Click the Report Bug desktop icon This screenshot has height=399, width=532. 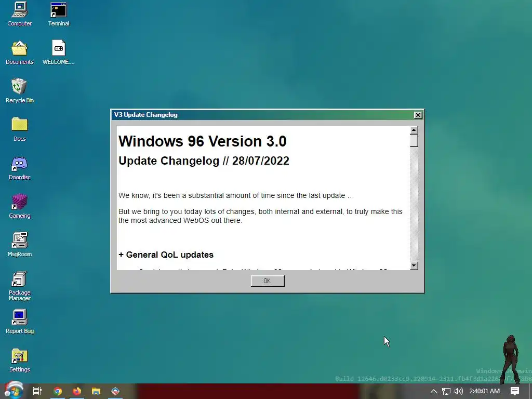[x=19, y=322]
